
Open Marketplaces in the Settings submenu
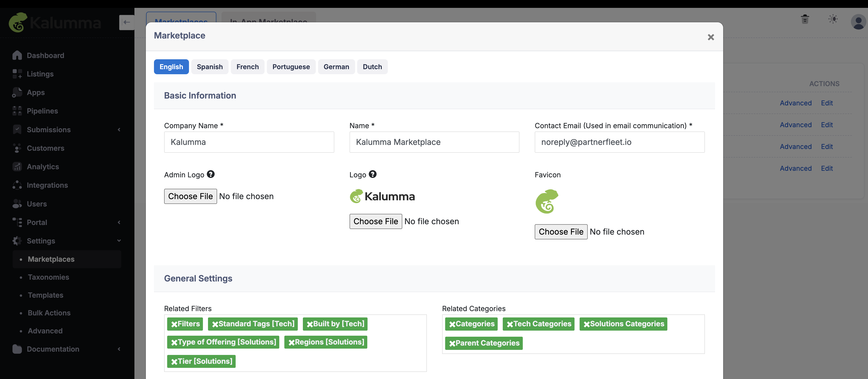tap(67, 259)
